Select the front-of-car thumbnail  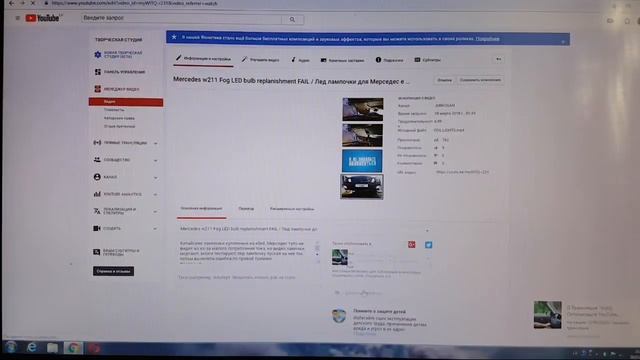tap(362, 187)
